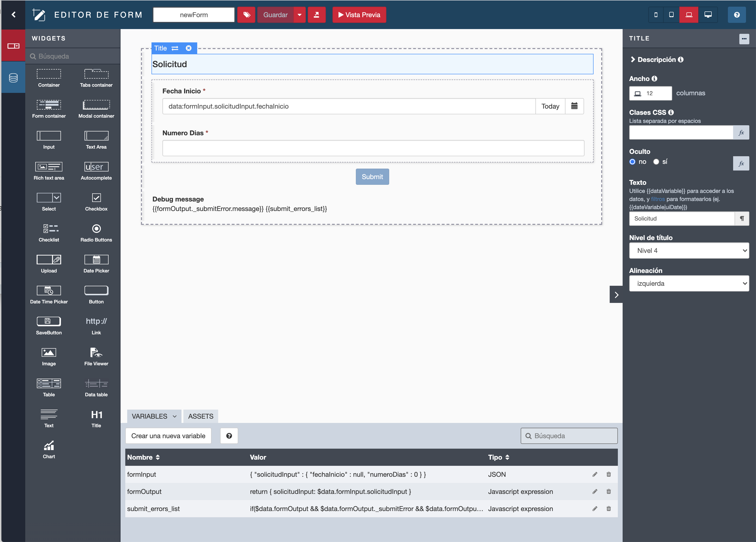Open the Title panel options menu
The height and width of the screenshot is (542, 756).
(744, 39)
